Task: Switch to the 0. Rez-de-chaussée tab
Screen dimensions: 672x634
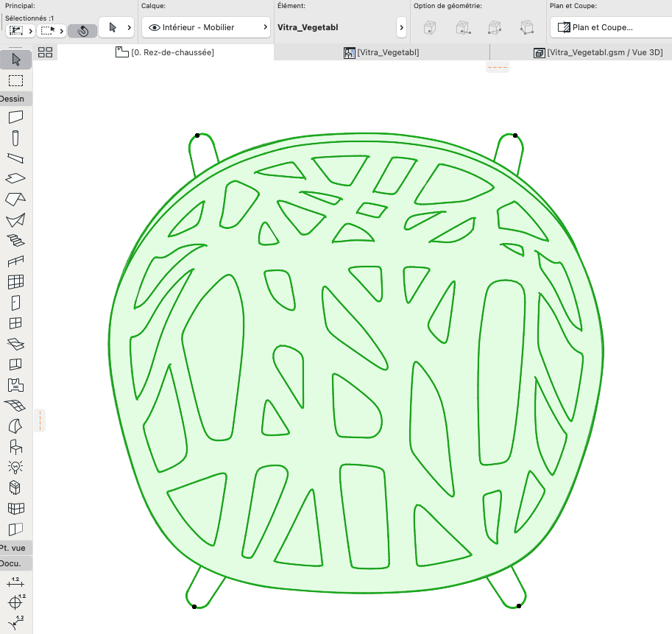Action: coord(165,52)
